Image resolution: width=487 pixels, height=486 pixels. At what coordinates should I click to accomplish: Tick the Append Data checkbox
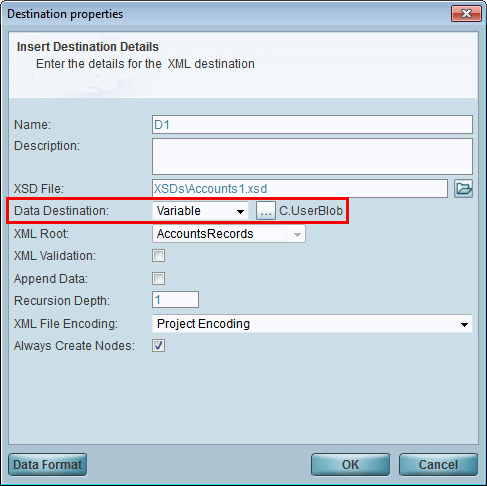pos(158,279)
